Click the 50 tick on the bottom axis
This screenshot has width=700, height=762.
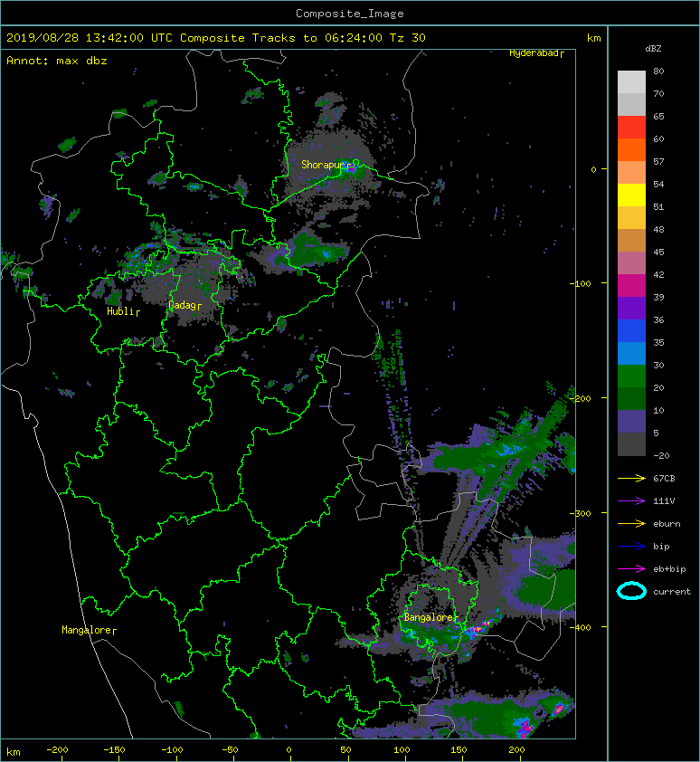(345, 750)
